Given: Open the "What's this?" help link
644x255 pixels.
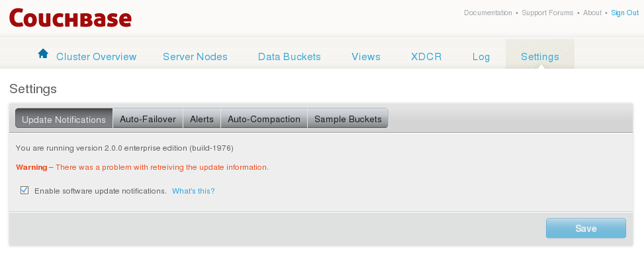Looking at the screenshot, I should click(193, 191).
